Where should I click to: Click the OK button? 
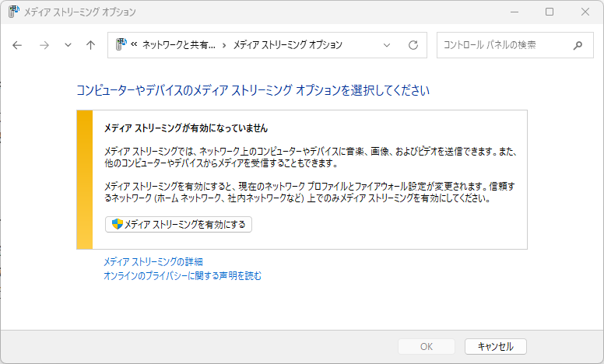point(426,346)
